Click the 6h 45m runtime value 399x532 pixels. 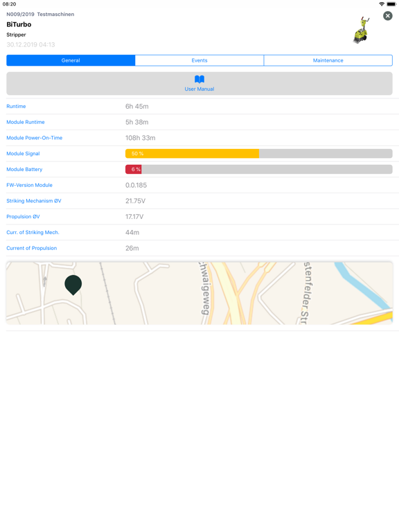pyautogui.click(x=137, y=106)
